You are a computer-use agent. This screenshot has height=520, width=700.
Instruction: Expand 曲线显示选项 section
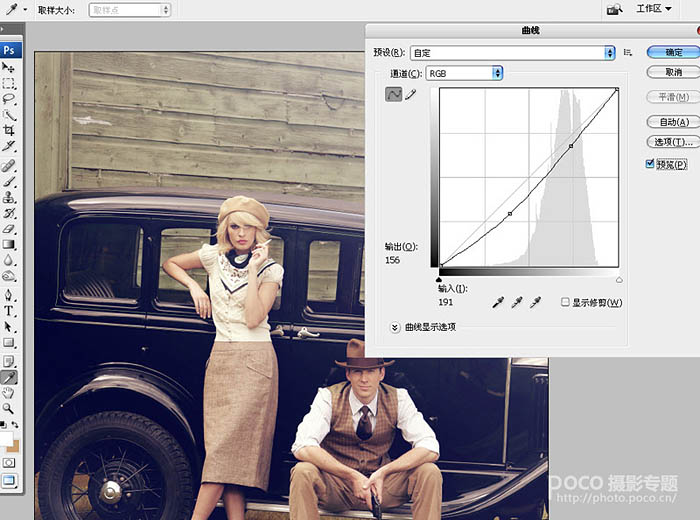395,327
